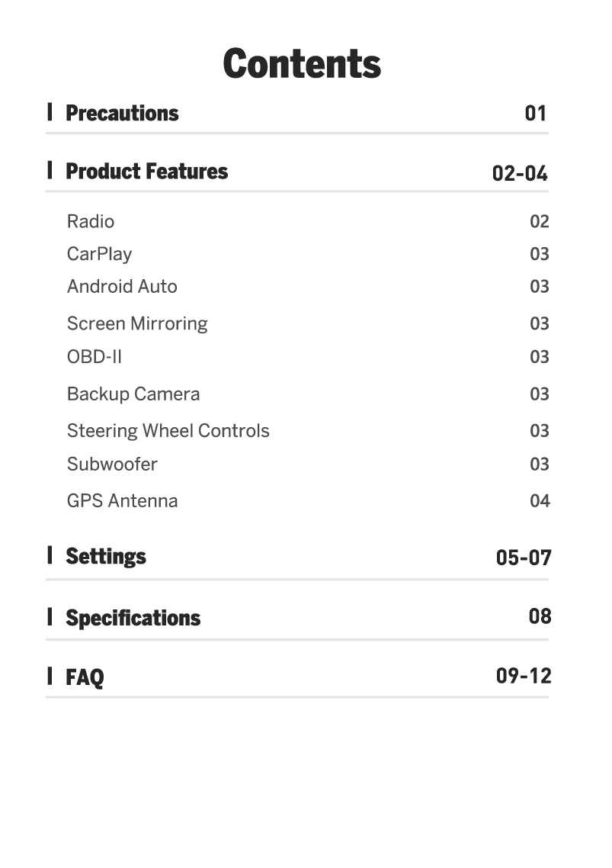Open the Specifications section
Viewport: 612px width, 868px height.
(133, 617)
